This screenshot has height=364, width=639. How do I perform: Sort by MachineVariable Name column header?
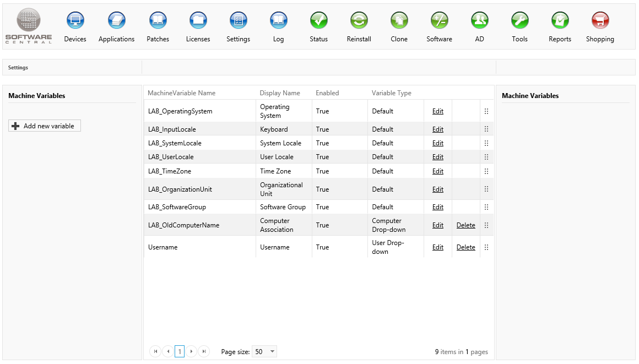[x=182, y=93]
